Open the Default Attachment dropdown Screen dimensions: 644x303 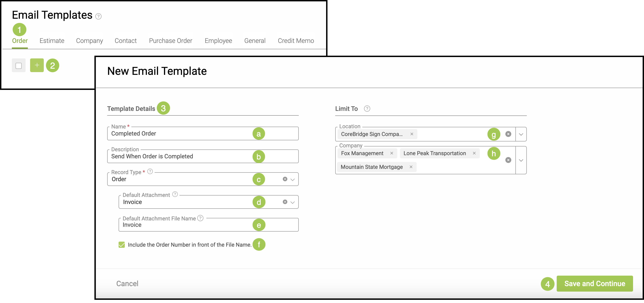click(x=293, y=202)
